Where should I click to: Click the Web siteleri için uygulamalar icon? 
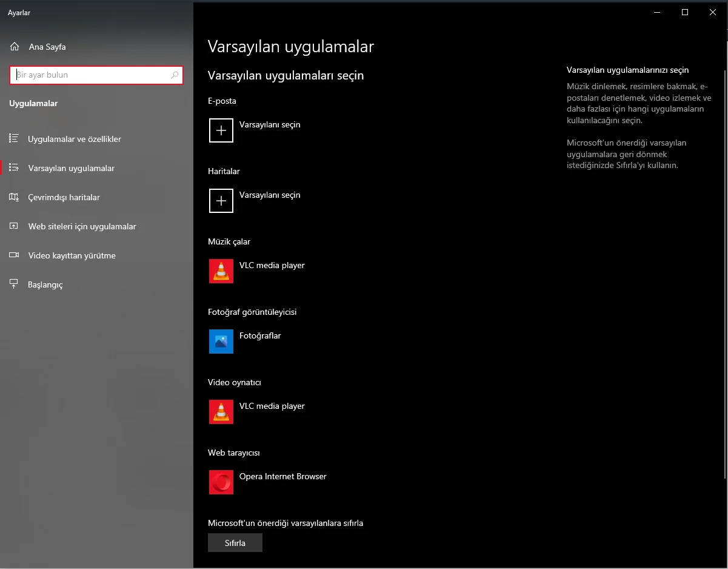pyautogui.click(x=15, y=226)
